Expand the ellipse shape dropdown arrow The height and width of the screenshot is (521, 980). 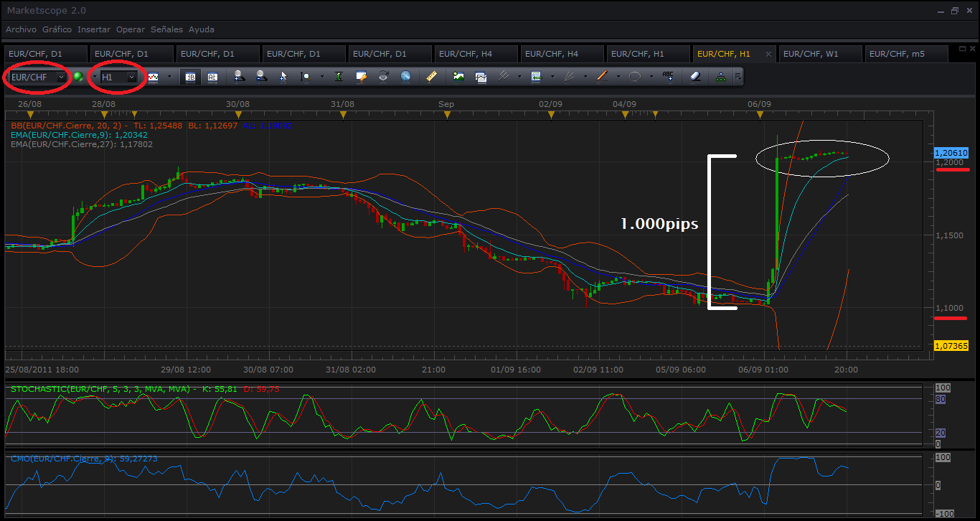tap(651, 77)
